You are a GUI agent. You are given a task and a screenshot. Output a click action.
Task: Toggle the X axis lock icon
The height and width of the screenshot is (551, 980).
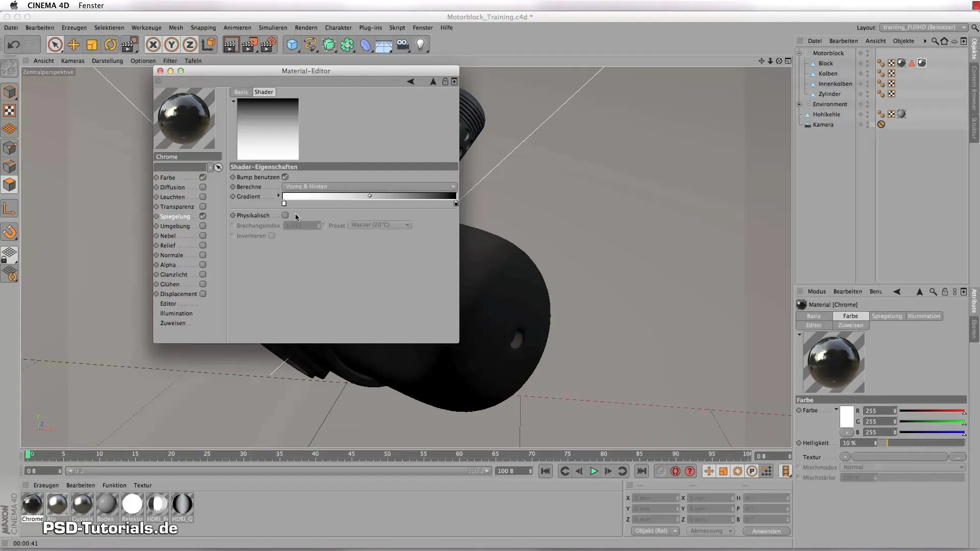[153, 45]
